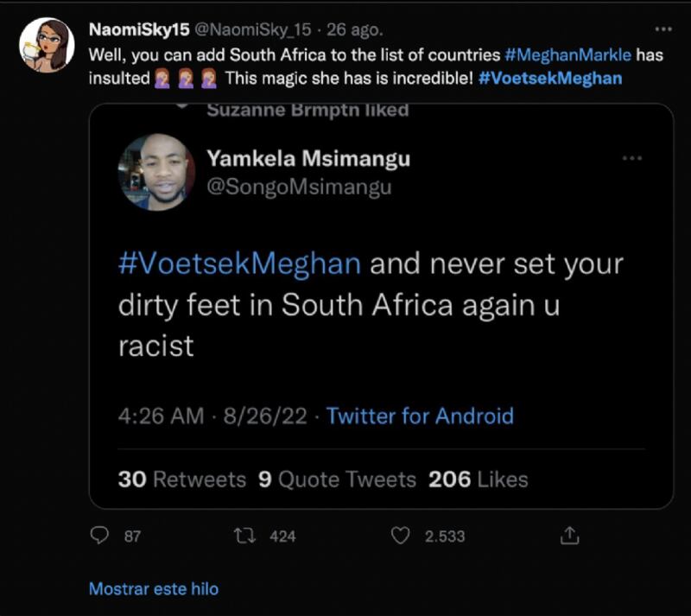View the 30 Retweets list
This screenshot has width=691, height=616.
coord(181,479)
